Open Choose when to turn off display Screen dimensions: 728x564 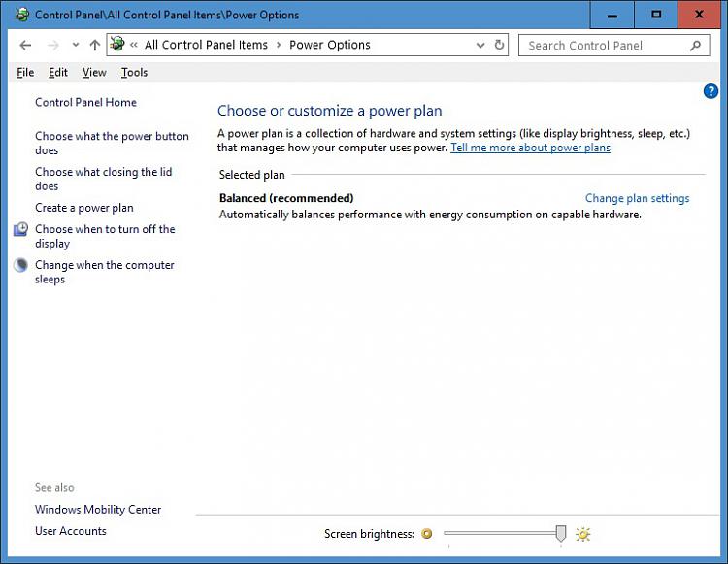pos(105,236)
